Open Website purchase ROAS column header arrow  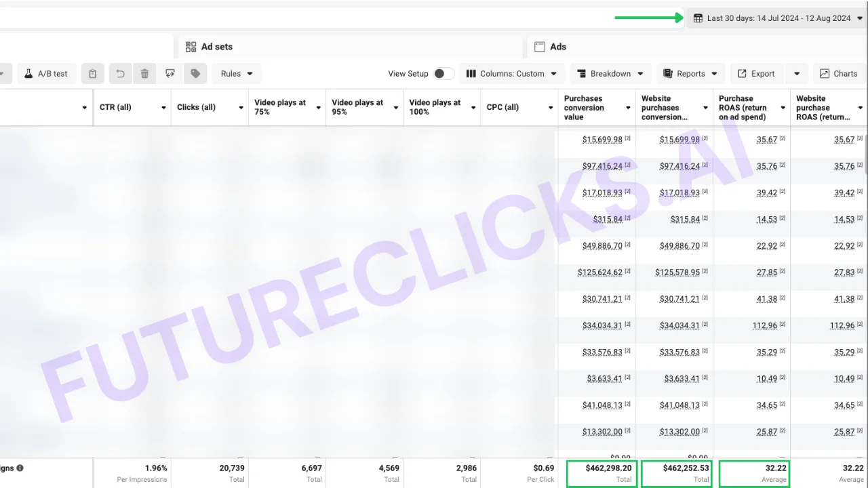pos(860,108)
